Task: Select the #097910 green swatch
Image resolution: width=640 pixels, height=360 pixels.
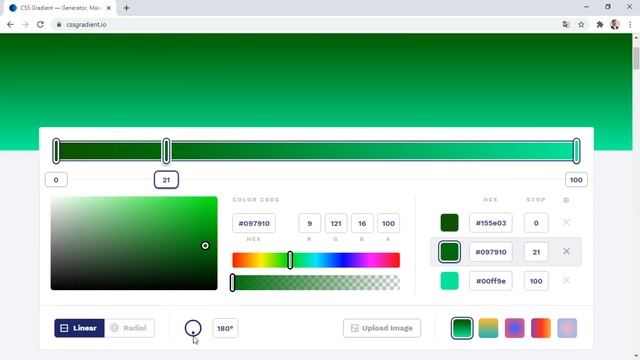Action: tap(449, 252)
